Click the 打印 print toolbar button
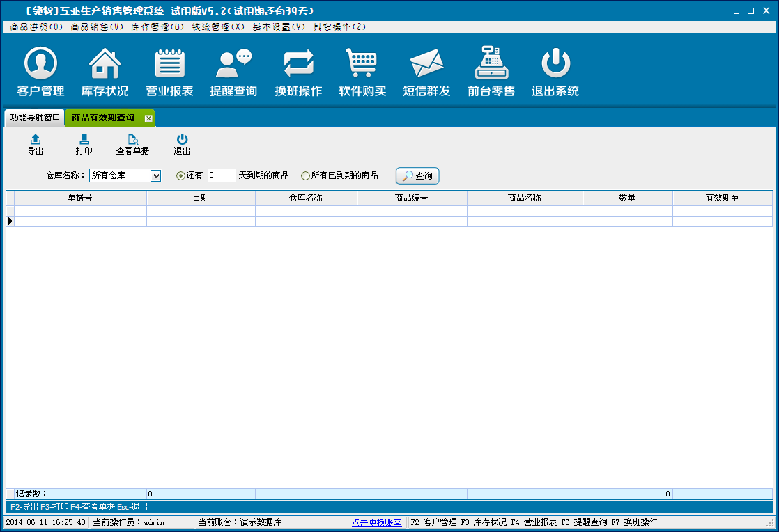The image size is (779, 532). pyautogui.click(x=84, y=145)
